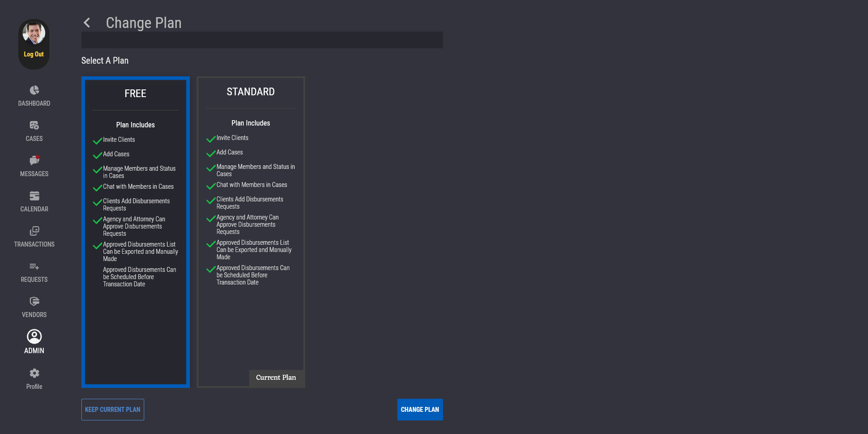The height and width of the screenshot is (434, 868).
Task: Open the Vendors sidebar icon
Action: point(34,301)
